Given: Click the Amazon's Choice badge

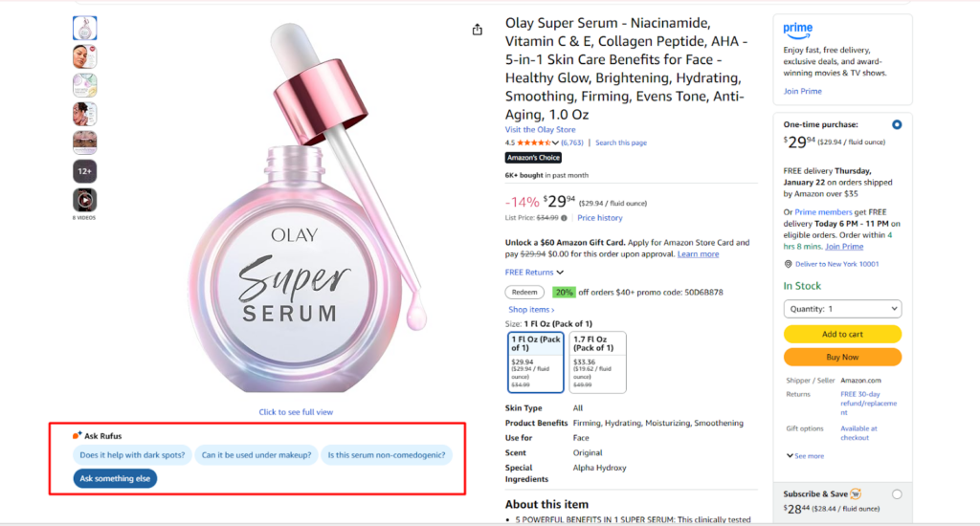Looking at the screenshot, I should point(533,158).
